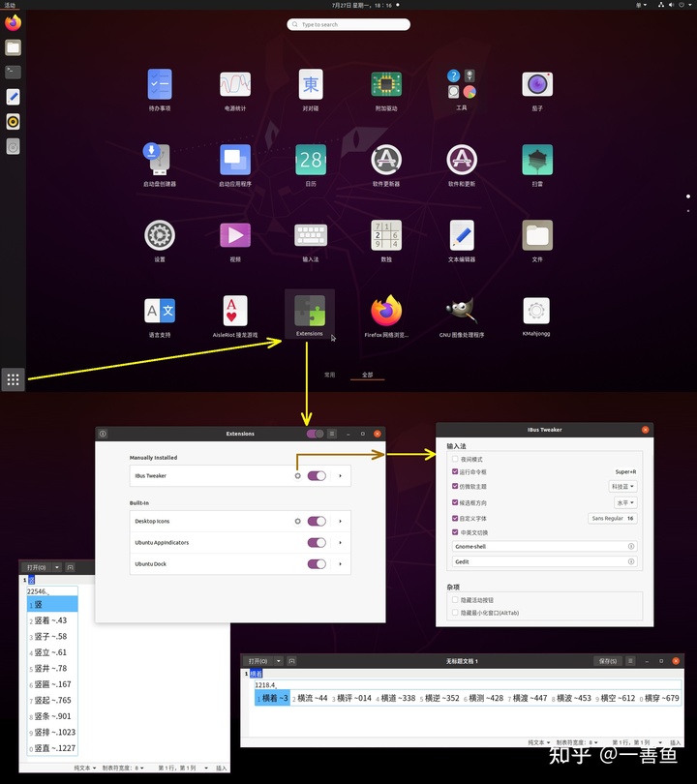Open the 科技蓝 theme dropdown
The image size is (697, 784).
(622, 487)
